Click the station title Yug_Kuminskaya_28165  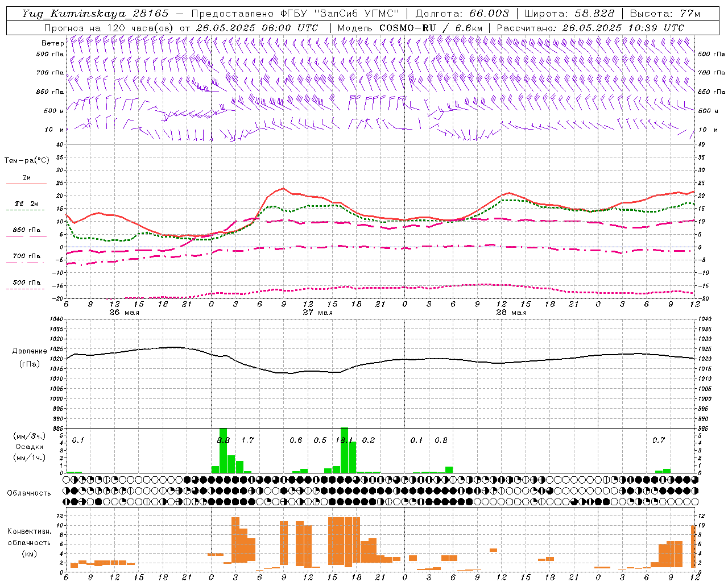pos(95,14)
